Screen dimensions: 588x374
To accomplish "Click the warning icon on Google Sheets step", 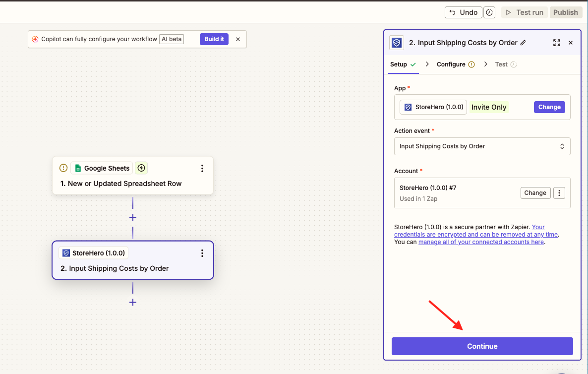I will tap(63, 168).
